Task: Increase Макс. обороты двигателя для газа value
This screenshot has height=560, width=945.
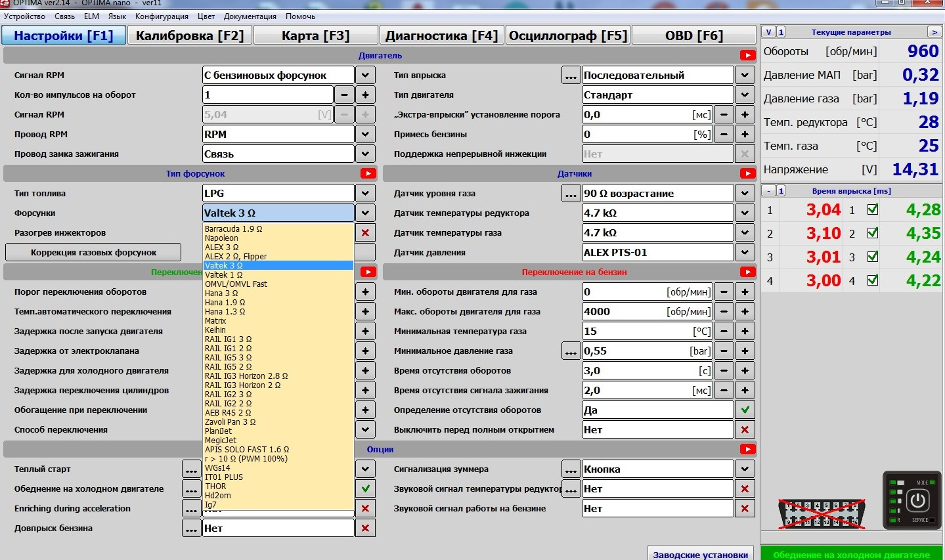Action: click(x=745, y=312)
